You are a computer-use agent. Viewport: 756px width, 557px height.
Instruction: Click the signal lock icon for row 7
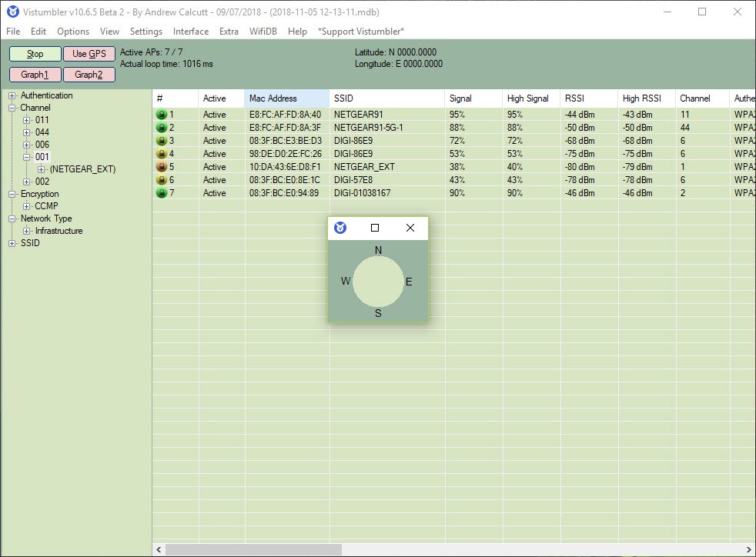[x=162, y=193]
